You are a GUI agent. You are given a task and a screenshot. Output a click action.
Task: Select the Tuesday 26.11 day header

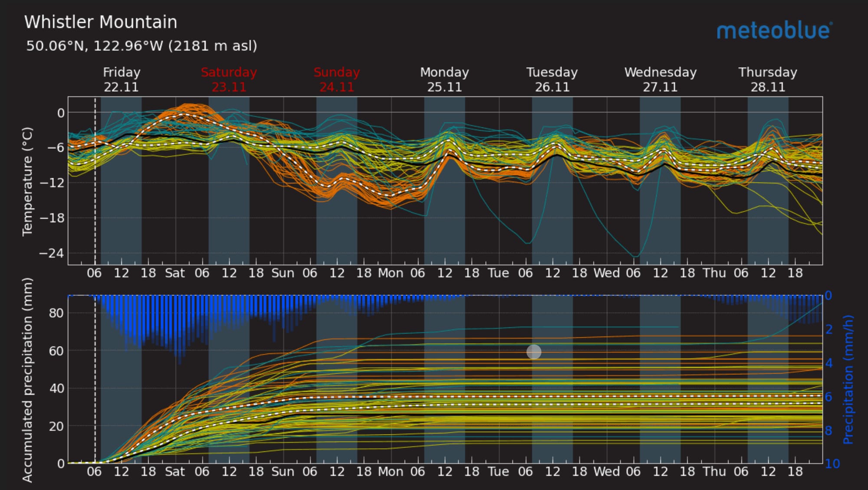point(552,79)
